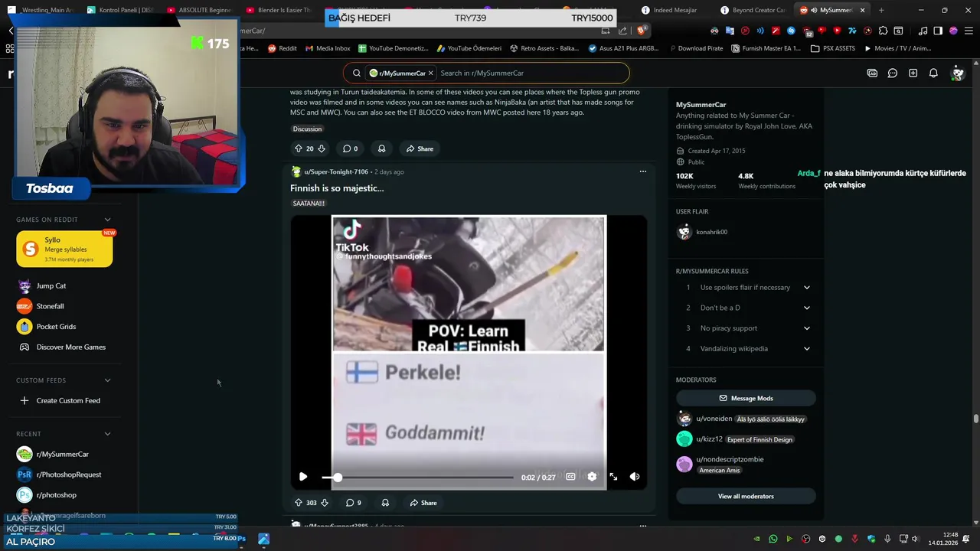Switch to the ABSOLUTE Beginner tab

coord(199,10)
